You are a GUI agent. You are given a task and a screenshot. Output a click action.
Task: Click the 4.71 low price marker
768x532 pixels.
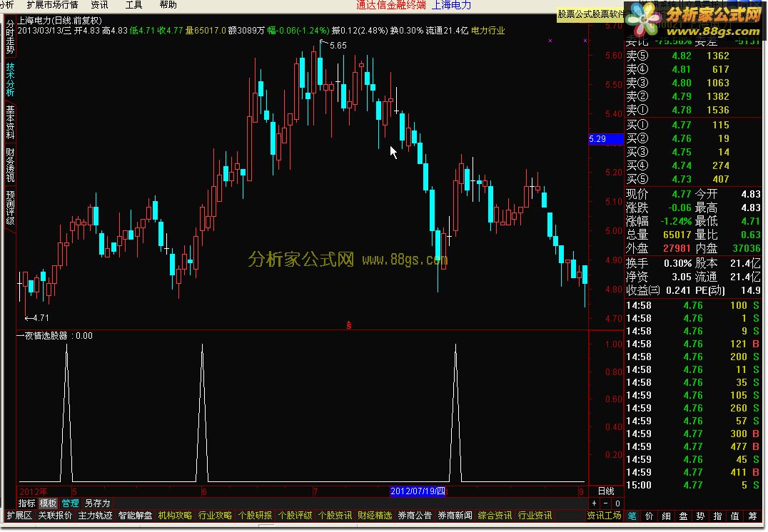(41, 318)
